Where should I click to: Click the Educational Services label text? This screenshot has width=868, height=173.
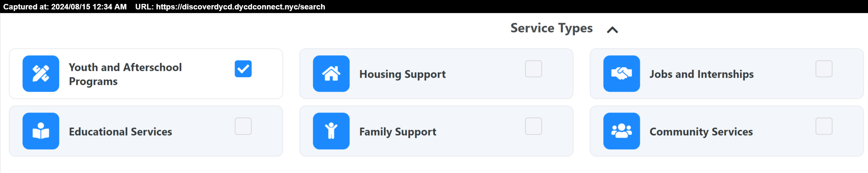[121, 131]
